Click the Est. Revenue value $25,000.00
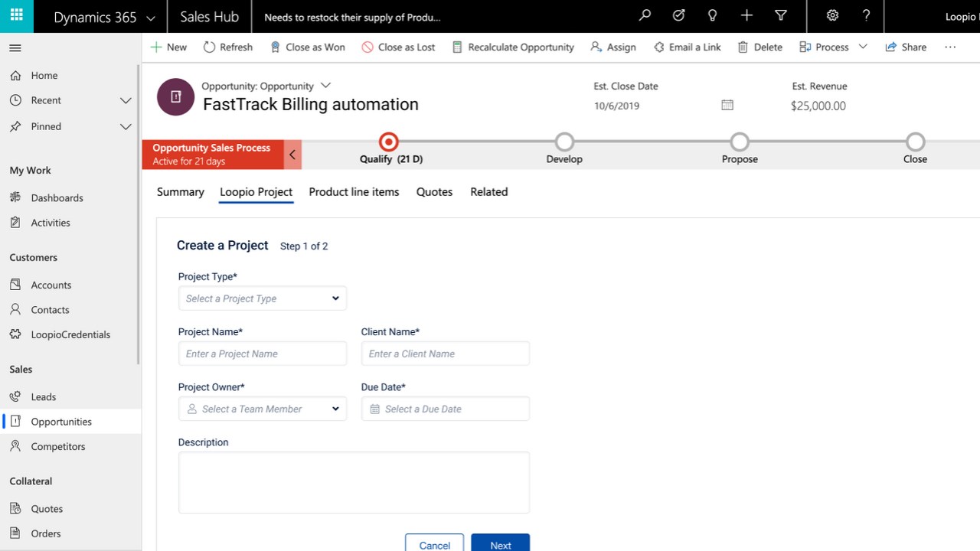The image size is (980, 551). pos(818,106)
